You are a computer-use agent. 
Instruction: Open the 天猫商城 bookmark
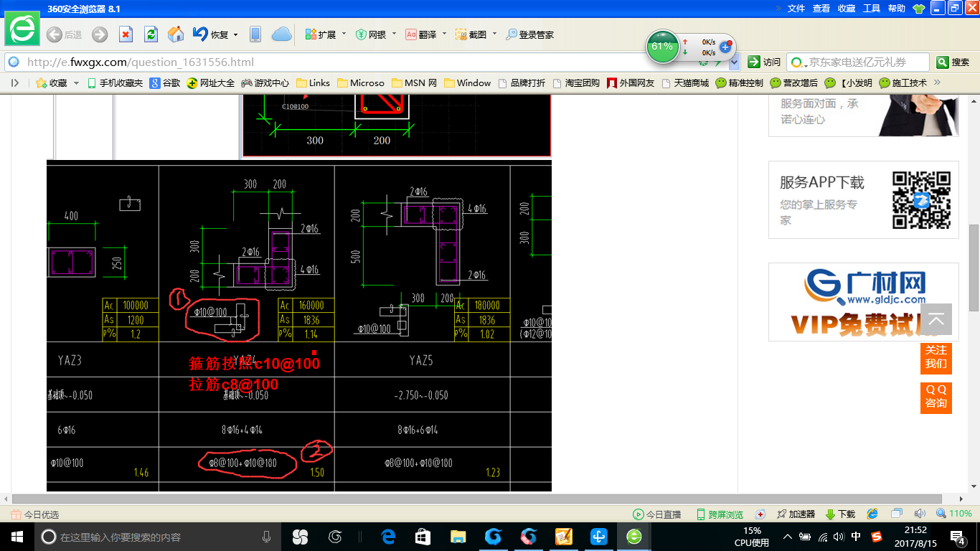click(x=685, y=83)
